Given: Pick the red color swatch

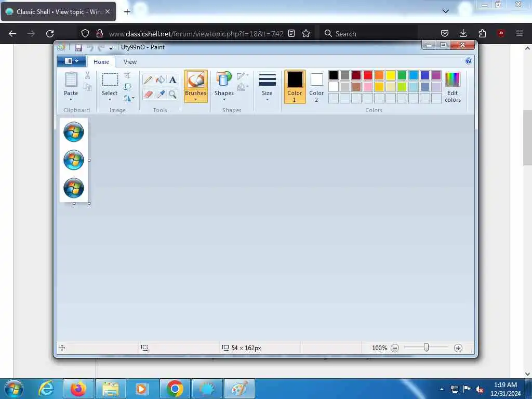Looking at the screenshot, I should click(x=368, y=75).
